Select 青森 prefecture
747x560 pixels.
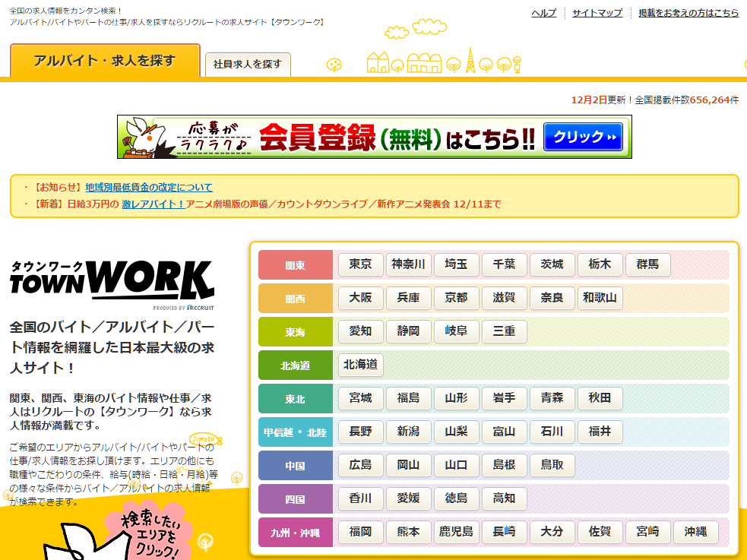552,398
